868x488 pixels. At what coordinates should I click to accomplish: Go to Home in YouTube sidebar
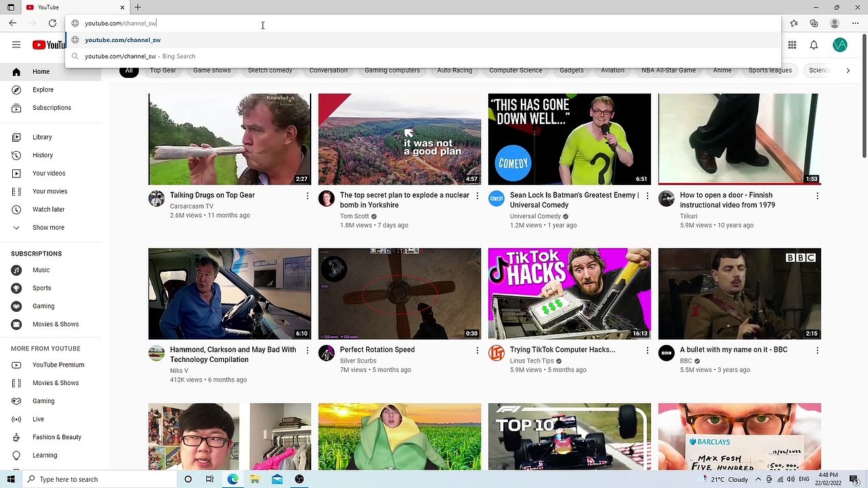click(51, 72)
